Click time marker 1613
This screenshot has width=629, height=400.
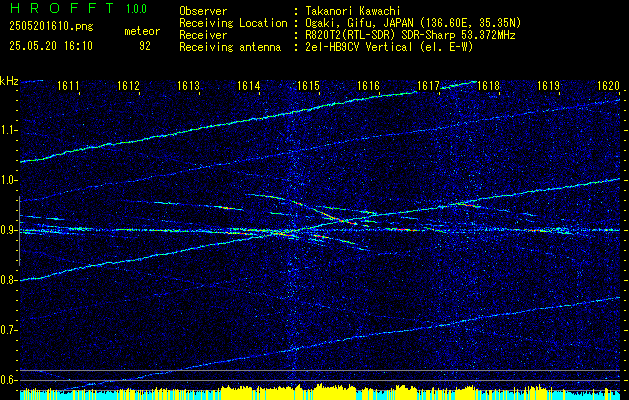click(189, 86)
